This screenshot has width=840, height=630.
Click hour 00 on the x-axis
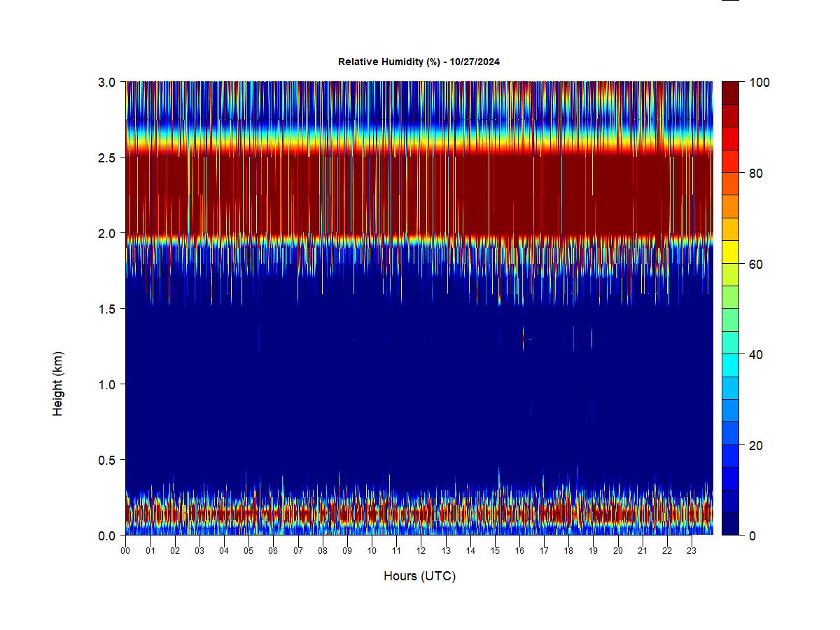coord(125,551)
